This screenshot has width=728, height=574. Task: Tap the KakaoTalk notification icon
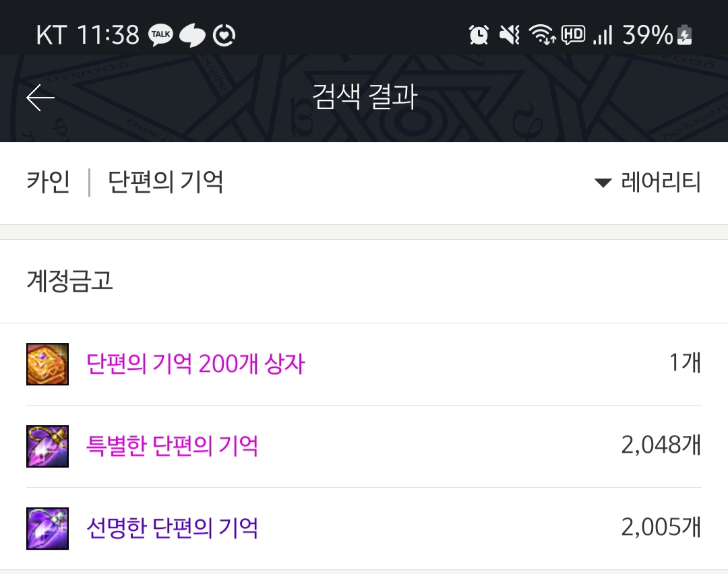[x=160, y=35]
